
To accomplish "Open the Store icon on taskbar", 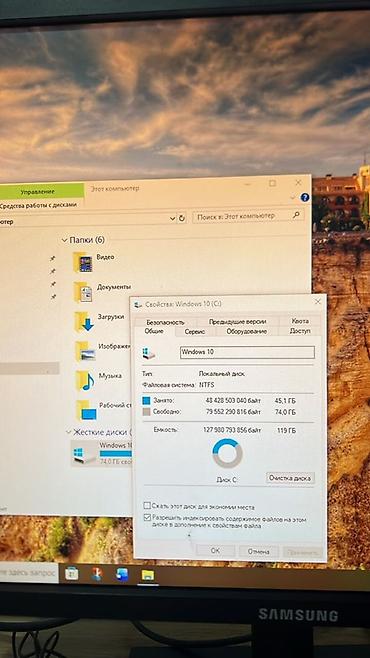I will 72,574.
